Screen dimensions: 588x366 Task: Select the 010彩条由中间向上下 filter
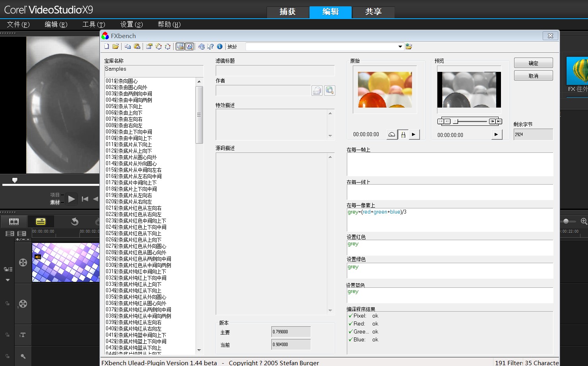pos(129,138)
